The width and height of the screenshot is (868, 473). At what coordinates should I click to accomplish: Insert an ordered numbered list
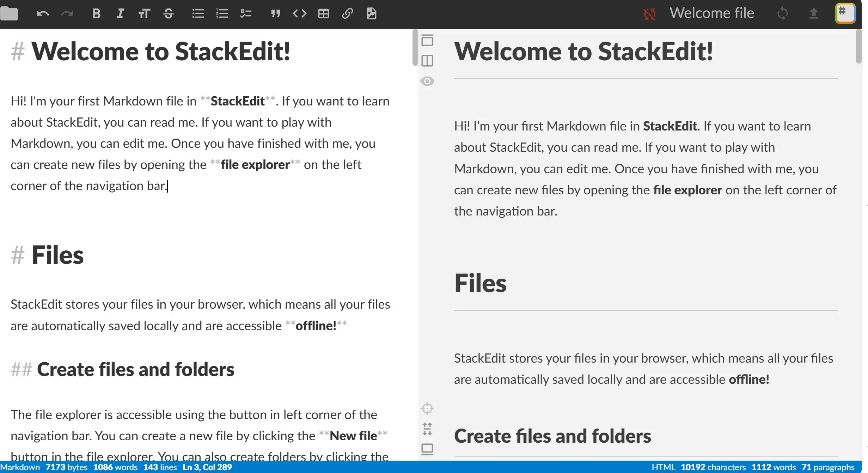point(222,14)
